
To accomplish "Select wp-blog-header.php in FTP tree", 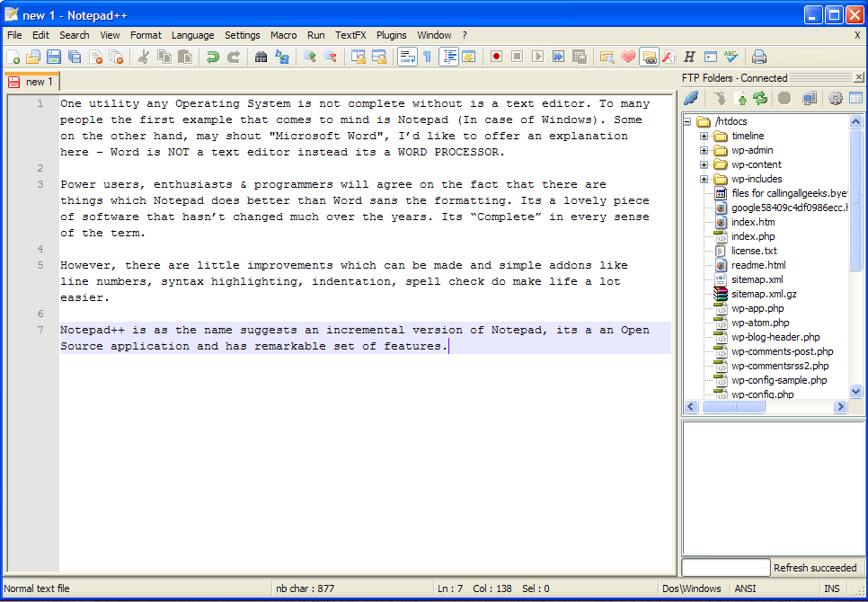I will [775, 337].
